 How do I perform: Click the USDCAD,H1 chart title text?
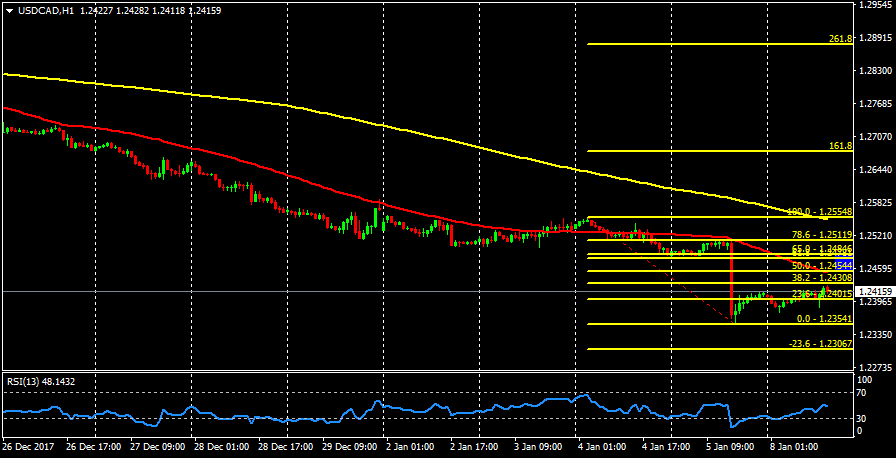[x=45, y=10]
